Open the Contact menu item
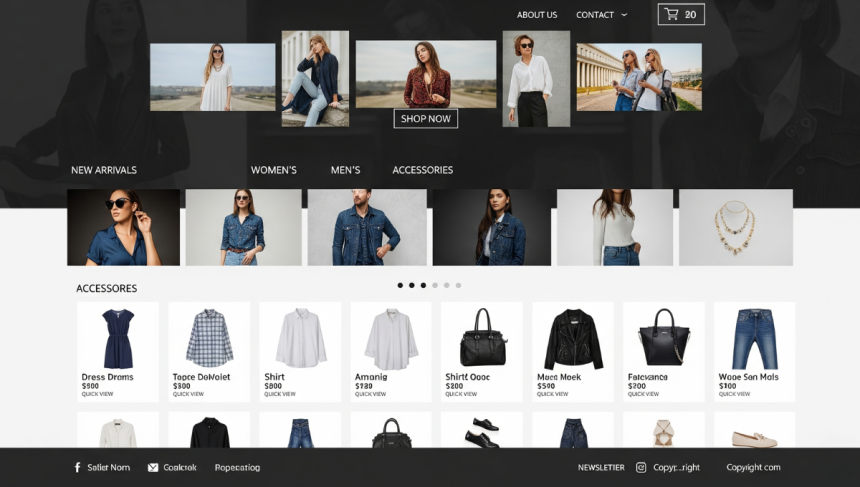 pos(595,15)
